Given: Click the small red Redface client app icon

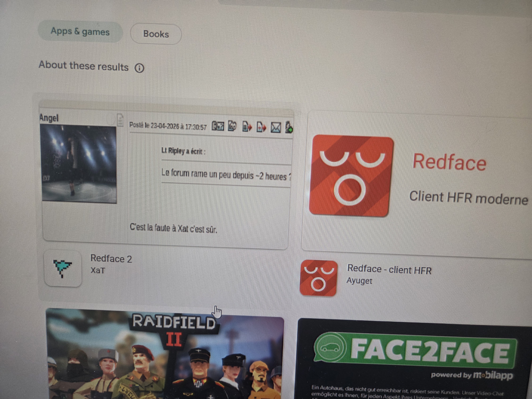Looking at the screenshot, I should tap(319, 278).
